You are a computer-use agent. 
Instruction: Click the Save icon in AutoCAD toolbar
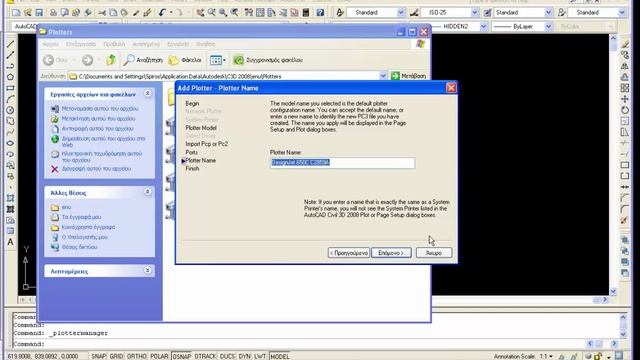tap(39, 13)
